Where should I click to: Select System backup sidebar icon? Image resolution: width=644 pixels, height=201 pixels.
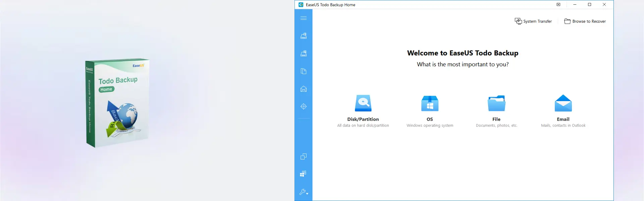[x=304, y=53]
